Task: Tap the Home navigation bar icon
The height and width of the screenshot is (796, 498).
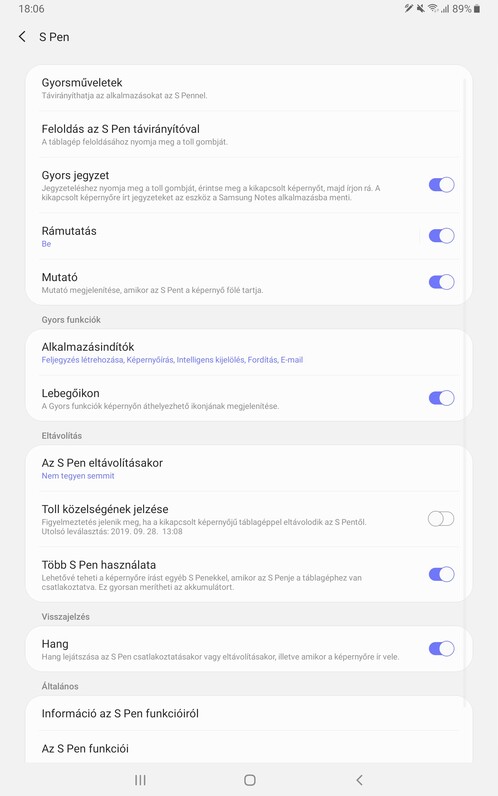Action: click(249, 780)
